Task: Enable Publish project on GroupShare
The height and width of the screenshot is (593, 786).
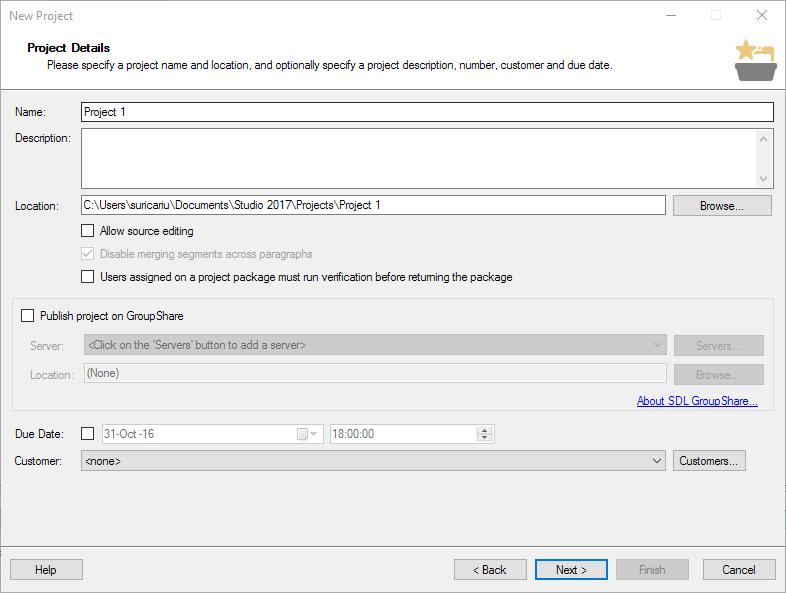Action: tap(28, 316)
